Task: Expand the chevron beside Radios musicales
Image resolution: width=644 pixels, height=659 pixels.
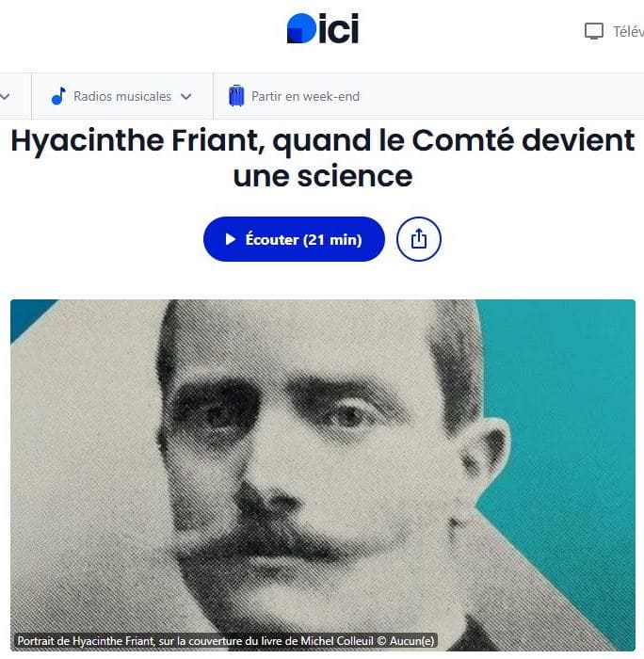Action: tap(185, 97)
